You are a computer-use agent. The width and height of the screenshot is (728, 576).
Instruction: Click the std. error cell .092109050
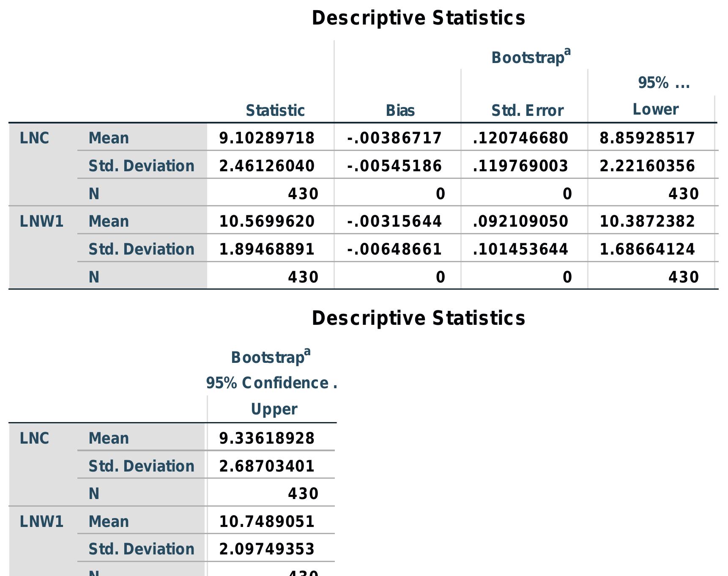coord(520,222)
